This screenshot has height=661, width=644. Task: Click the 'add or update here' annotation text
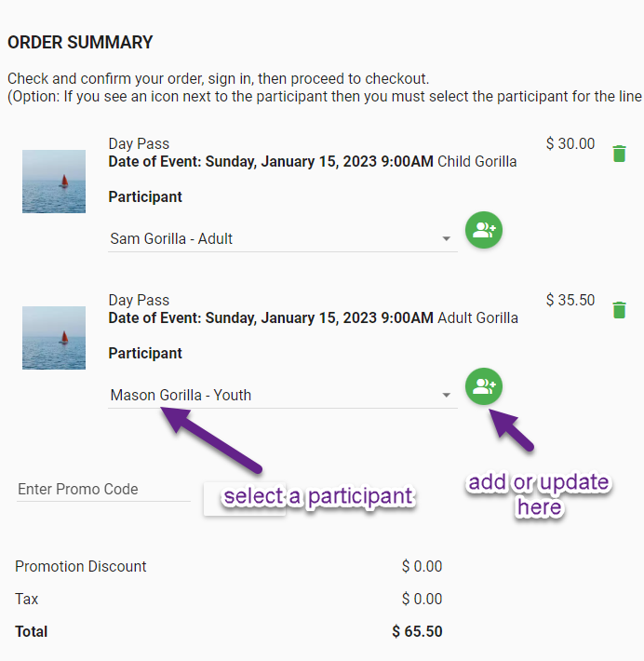tap(539, 494)
